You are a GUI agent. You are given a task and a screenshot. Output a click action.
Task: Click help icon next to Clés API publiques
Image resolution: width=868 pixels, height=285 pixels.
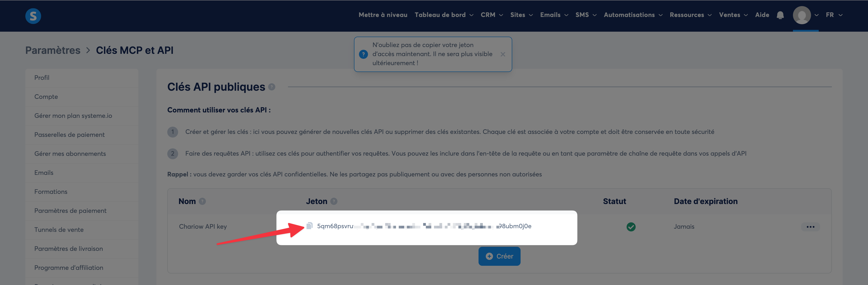271,87
